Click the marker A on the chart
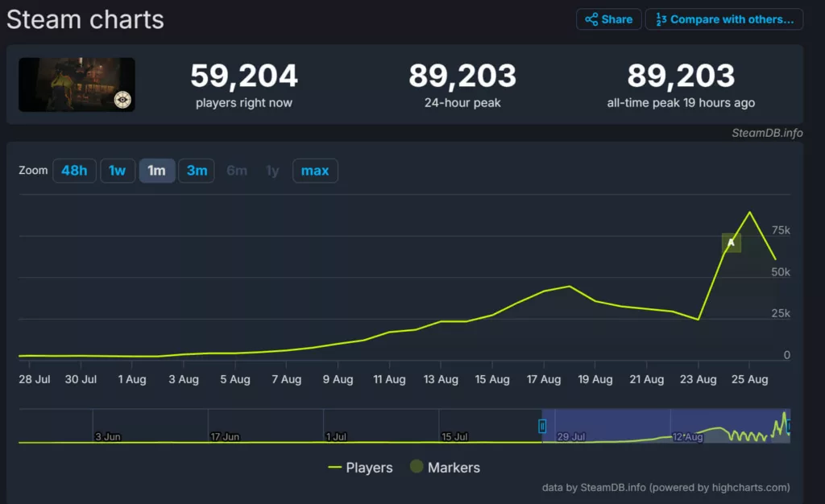 pyautogui.click(x=731, y=243)
